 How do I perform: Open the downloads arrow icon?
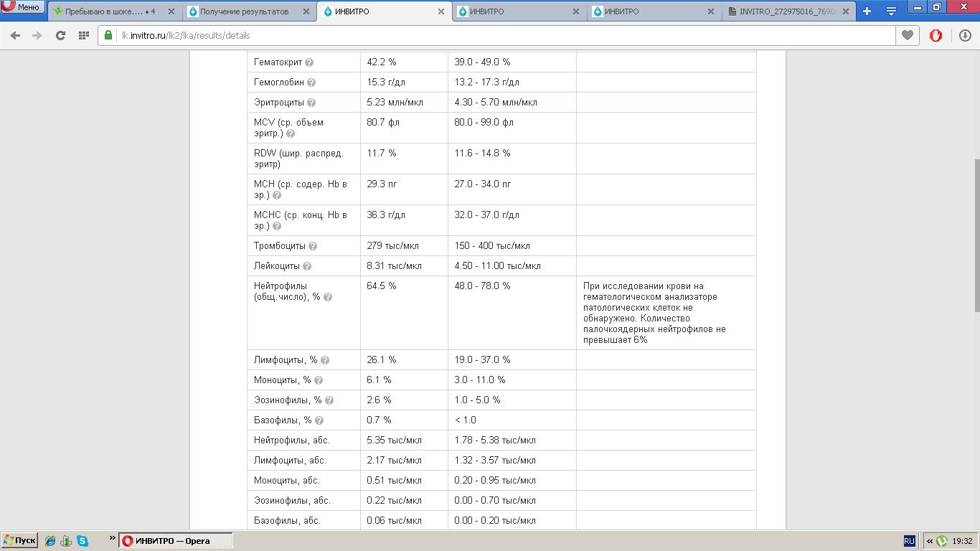tap(964, 35)
